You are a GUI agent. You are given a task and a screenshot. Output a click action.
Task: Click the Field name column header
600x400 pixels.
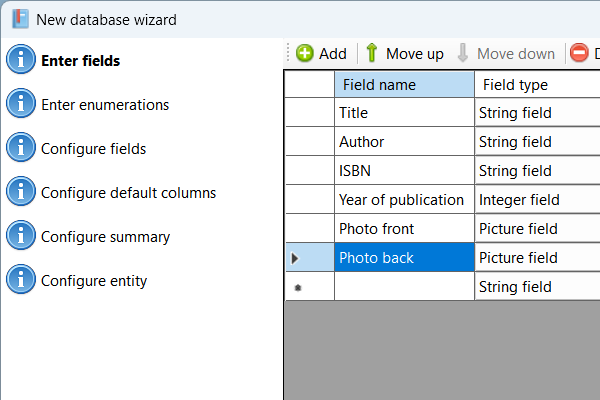pyautogui.click(x=404, y=85)
